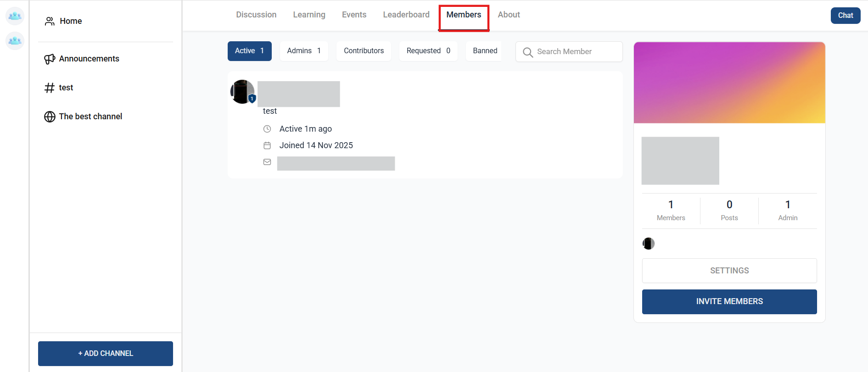The width and height of the screenshot is (868, 372).
Task: Click the second community avatar icon
Action: (x=15, y=41)
